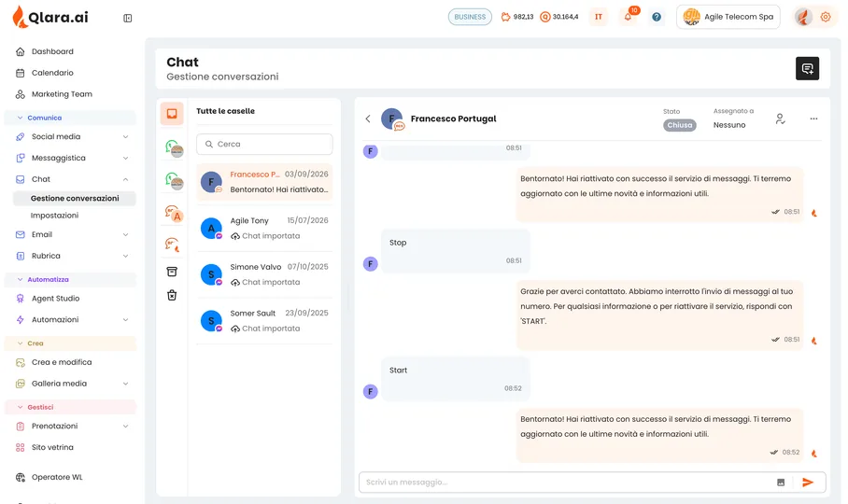
Task: Open the first WhatsApp inbox icon
Action: click(174, 148)
